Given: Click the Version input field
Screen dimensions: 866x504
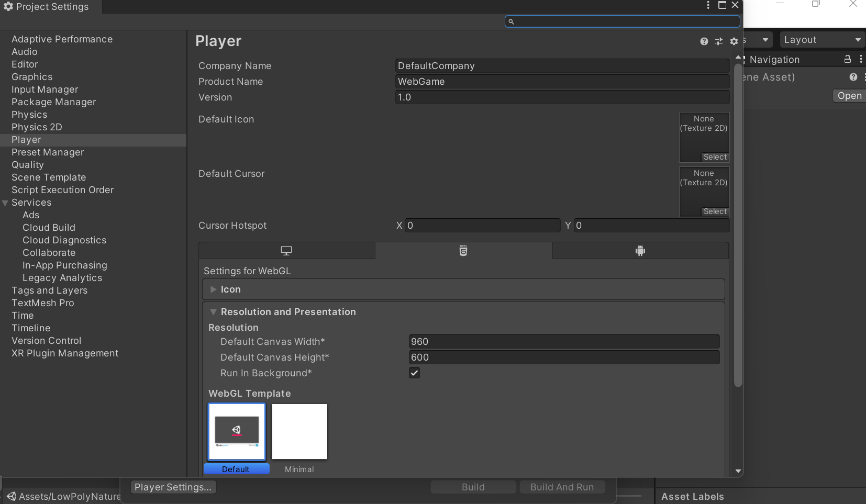Looking at the screenshot, I should tap(562, 97).
